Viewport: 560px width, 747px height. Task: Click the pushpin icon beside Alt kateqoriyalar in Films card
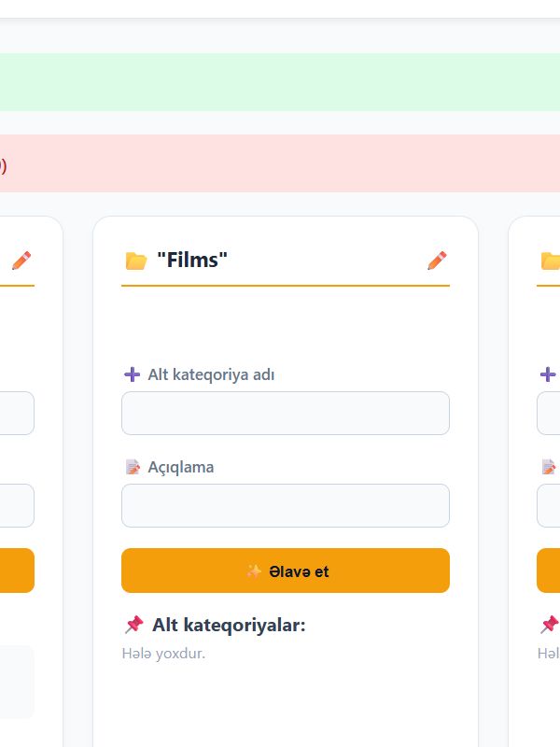coord(133,625)
